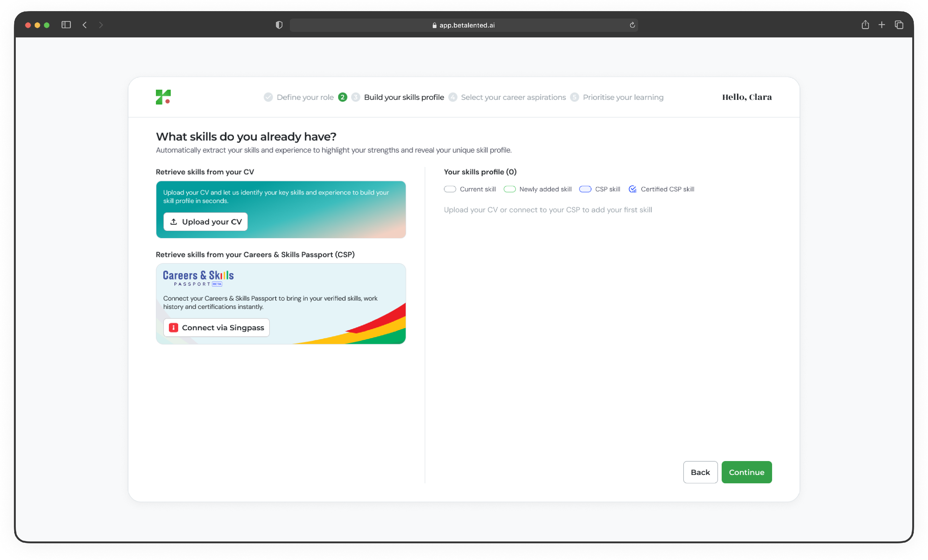Click the green Continue button
The width and height of the screenshot is (928, 560).
point(746,472)
